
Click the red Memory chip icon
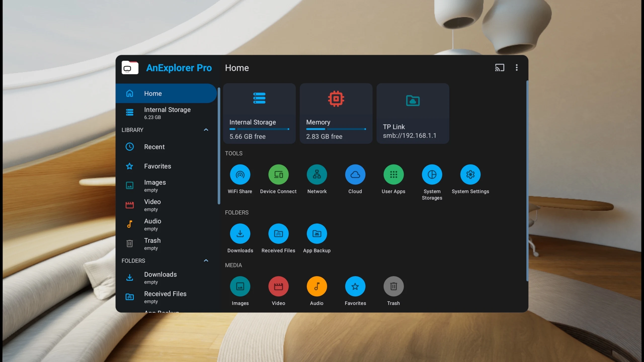(x=336, y=99)
